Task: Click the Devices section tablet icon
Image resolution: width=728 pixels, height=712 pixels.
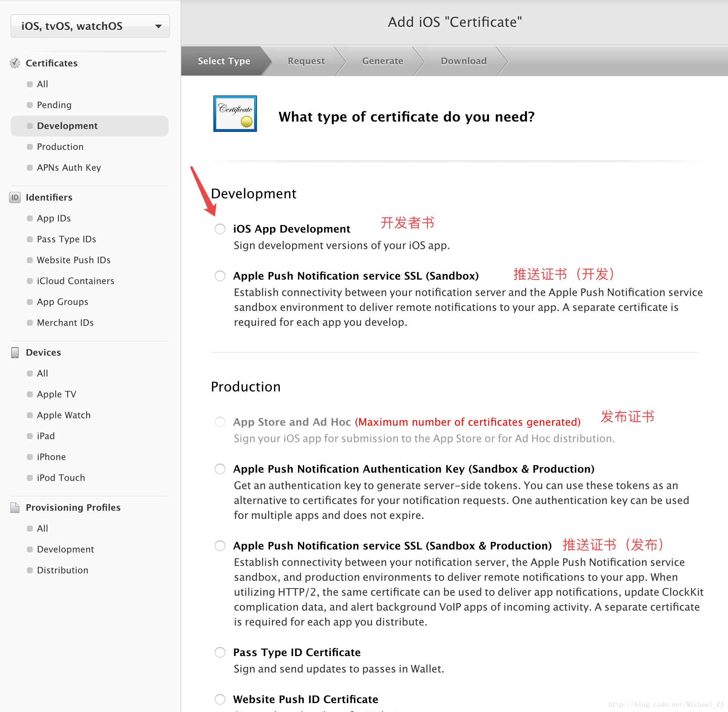Action: click(15, 353)
